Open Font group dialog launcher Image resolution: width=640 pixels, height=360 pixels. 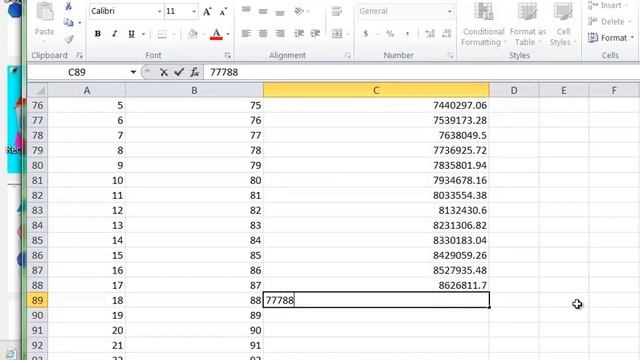(227, 56)
